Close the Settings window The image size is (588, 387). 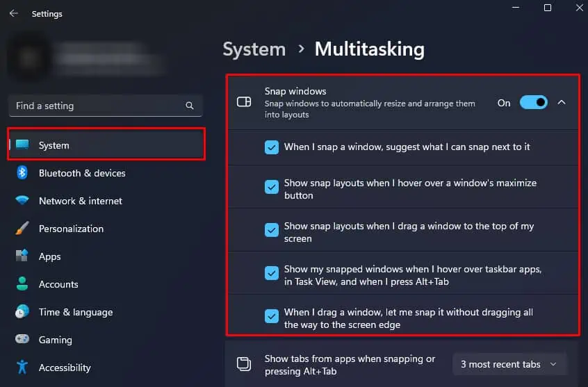pos(580,8)
